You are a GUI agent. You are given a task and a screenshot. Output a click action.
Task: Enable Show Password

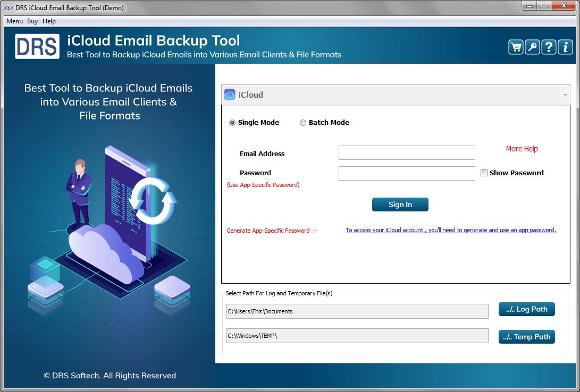tap(484, 173)
